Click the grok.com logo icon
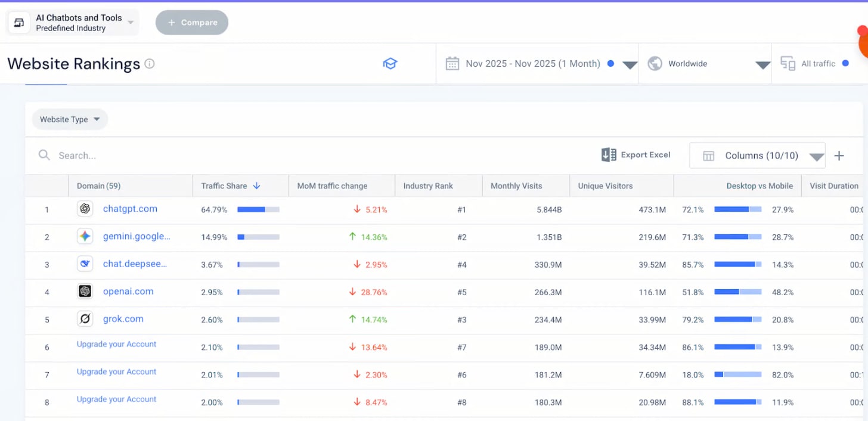This screenshot has width=868, height=421. click(85, 319)
